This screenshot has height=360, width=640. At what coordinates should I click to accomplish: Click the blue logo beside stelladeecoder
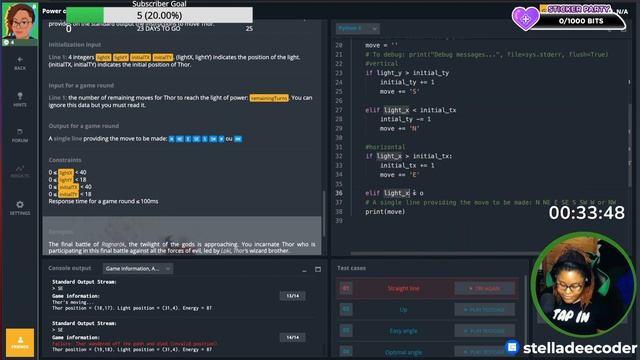(x=512, y=347)
